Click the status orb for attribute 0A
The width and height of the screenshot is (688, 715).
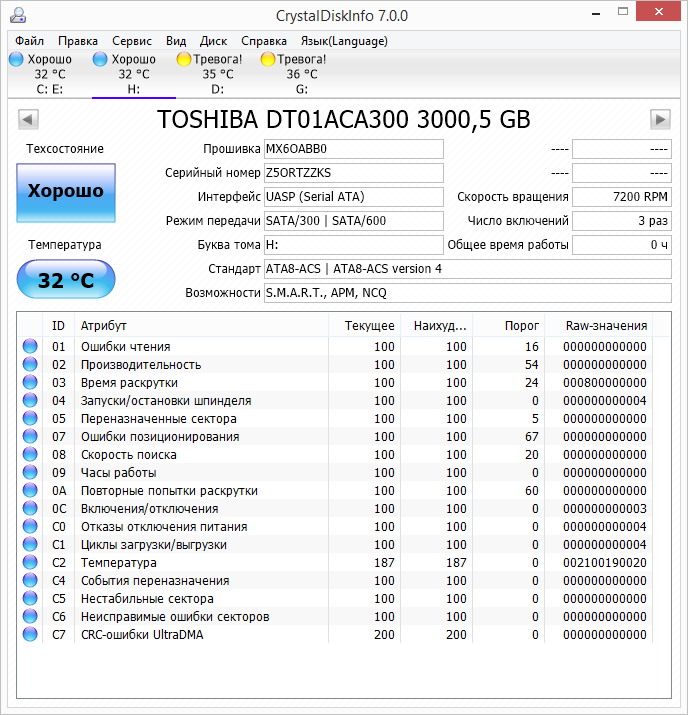click(x=30, y=490)
